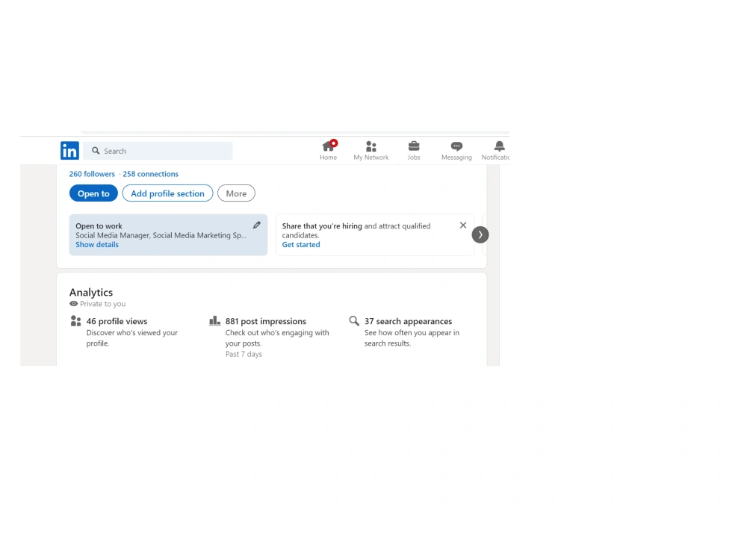The width and height of the screenshot is (747, 560).
Task: Click the profile views people icon
Action: point(75,321)
